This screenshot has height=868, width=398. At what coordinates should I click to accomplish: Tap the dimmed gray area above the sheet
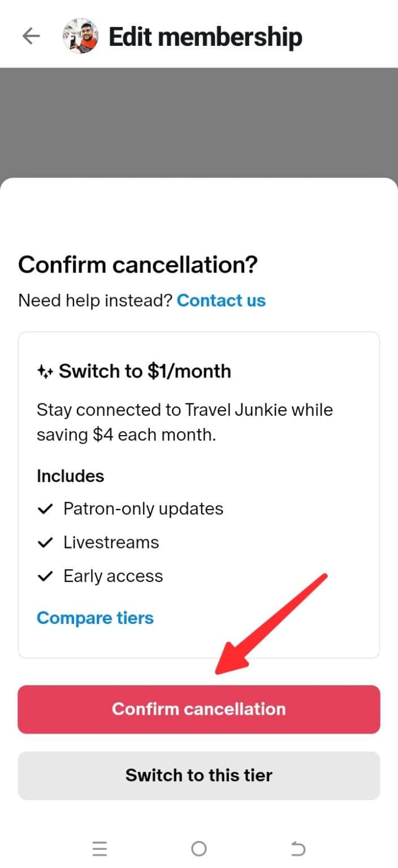[x=199, y=121]
